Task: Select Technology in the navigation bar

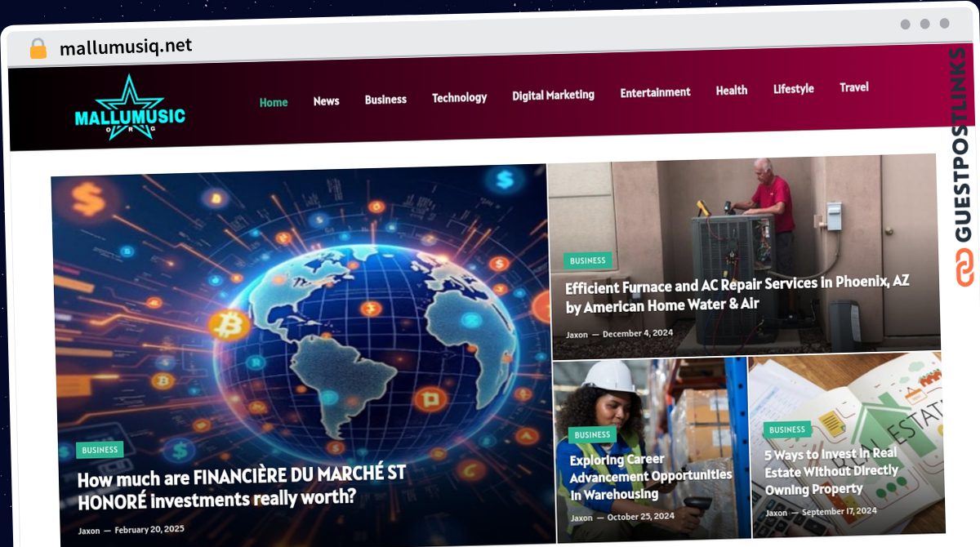Action: [x=459, y=97]
